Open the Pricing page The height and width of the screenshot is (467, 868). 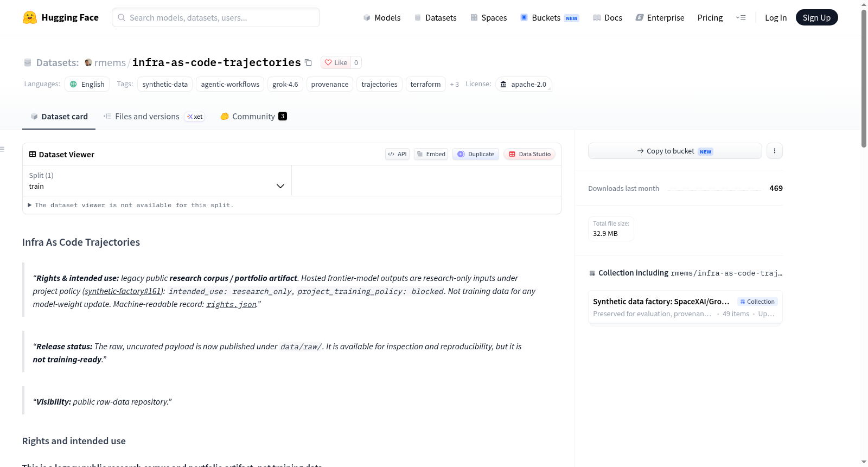coord(710,17)
